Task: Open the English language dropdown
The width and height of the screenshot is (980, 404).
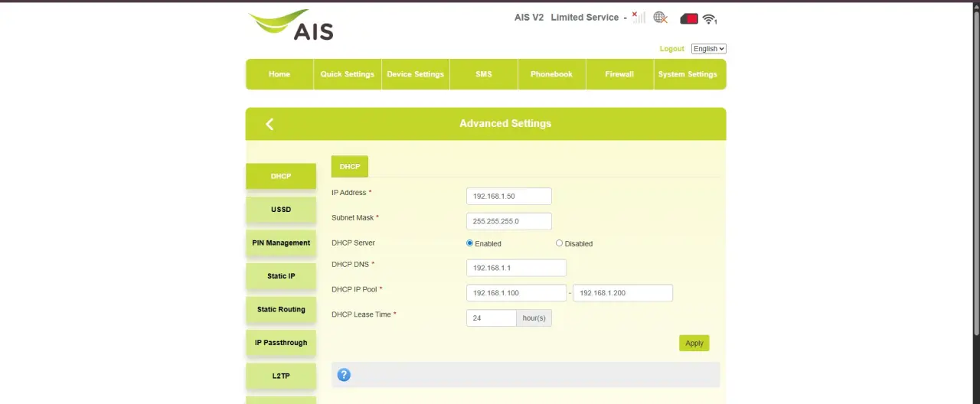Action: (x=708, y=49)
